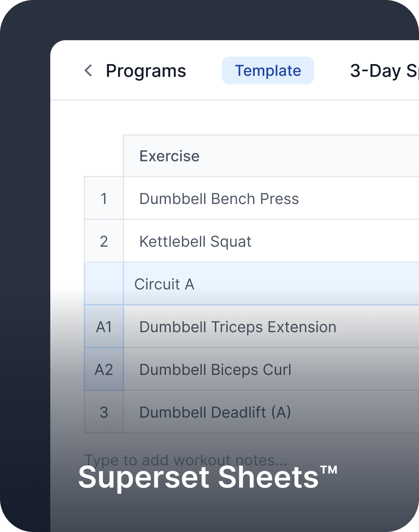The image size is (419, 532).
Task: Click the Dumbbell Triceps Extension cell
Action: (238, 327)
